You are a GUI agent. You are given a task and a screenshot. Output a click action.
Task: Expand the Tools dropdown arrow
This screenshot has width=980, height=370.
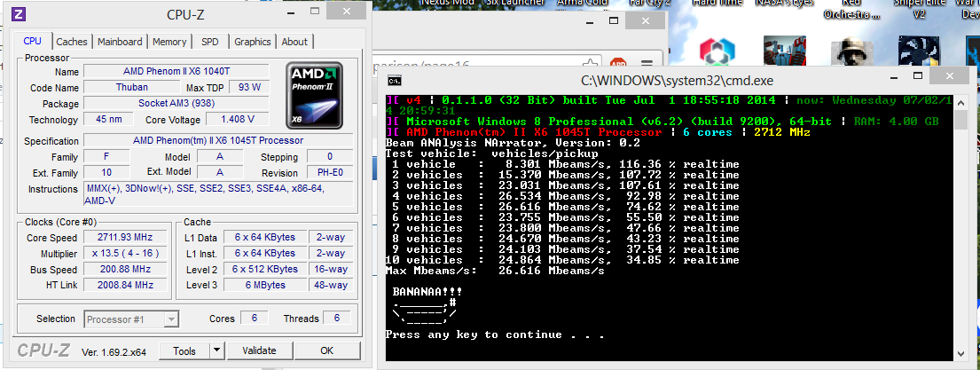(x=216, y=350)
